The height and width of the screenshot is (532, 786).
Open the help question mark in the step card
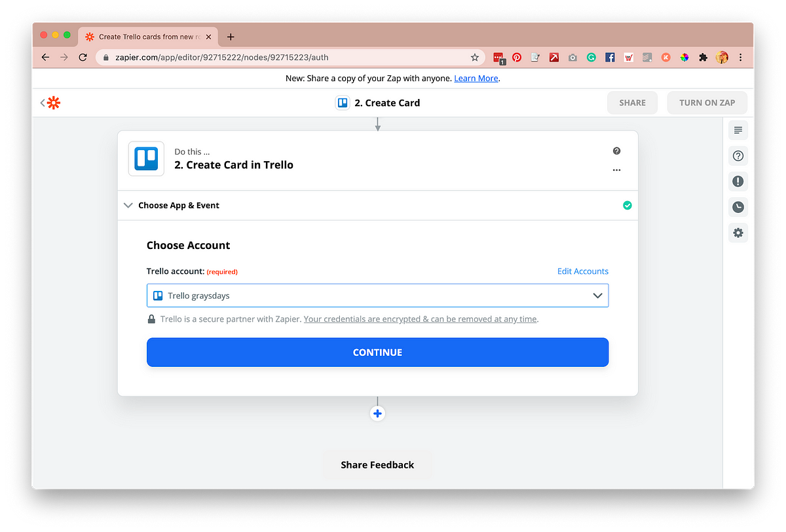click(x=616, y=151)
